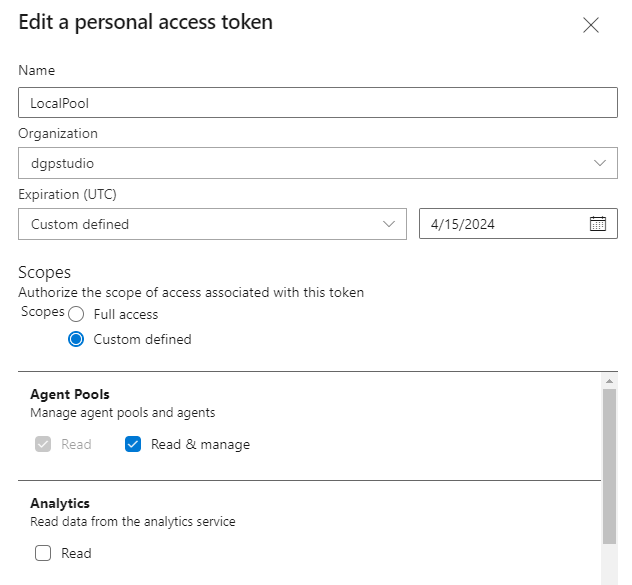The width and height of the screenshot is (632, 585).
Task: Enable the Analytics Read checkbox
Action: pos(43,553)
